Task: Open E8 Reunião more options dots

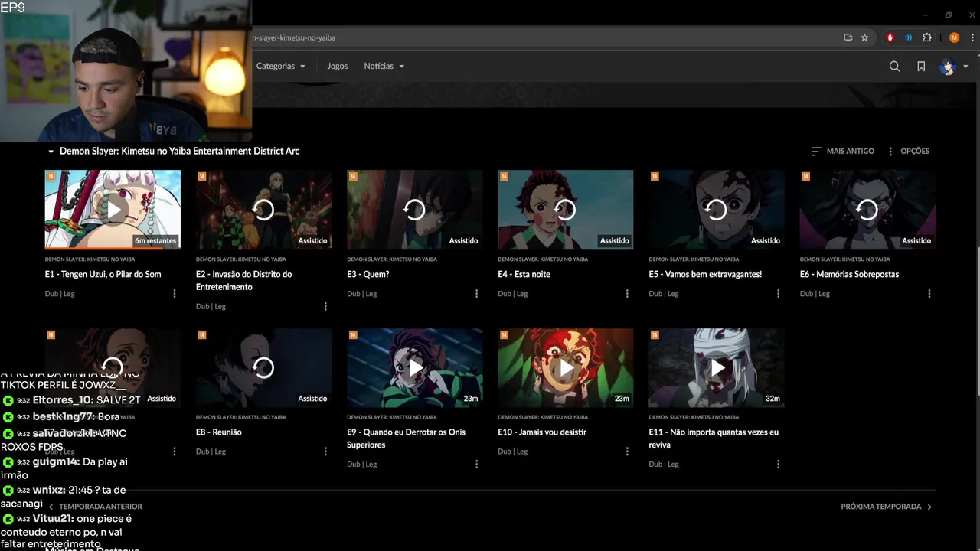Action: pyautogui.click(x=325, y=452)
